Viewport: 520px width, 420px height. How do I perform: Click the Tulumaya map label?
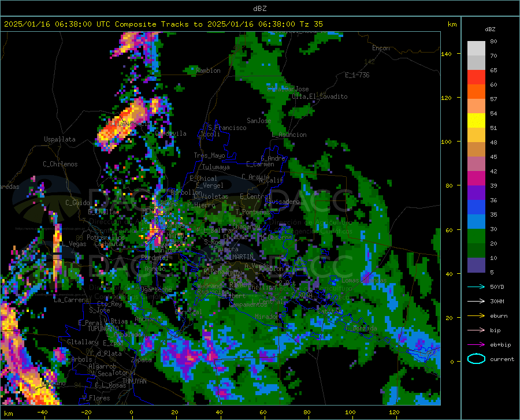216,167
